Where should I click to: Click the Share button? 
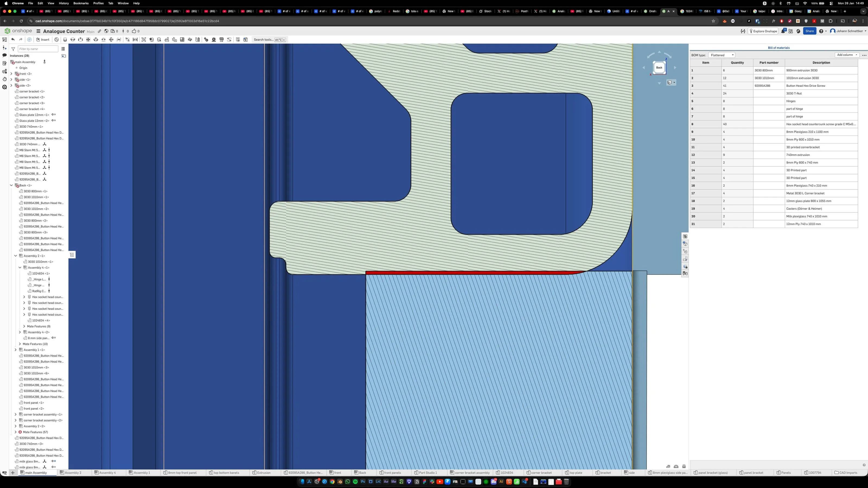[809, 31]
